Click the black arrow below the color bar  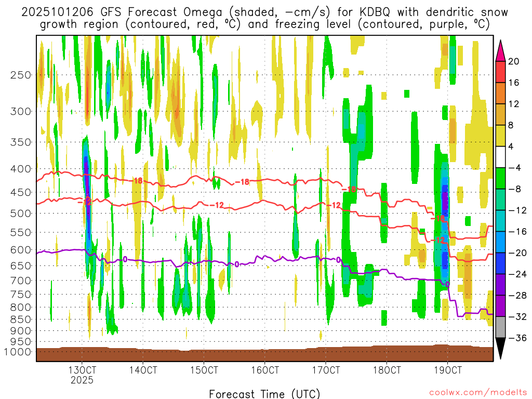(x=500, y=349)
